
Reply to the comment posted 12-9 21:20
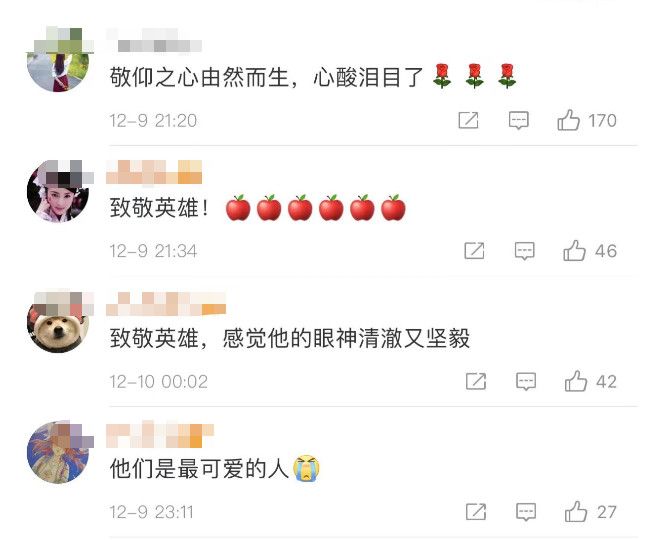pyautogui.click(x=518, y=121)
